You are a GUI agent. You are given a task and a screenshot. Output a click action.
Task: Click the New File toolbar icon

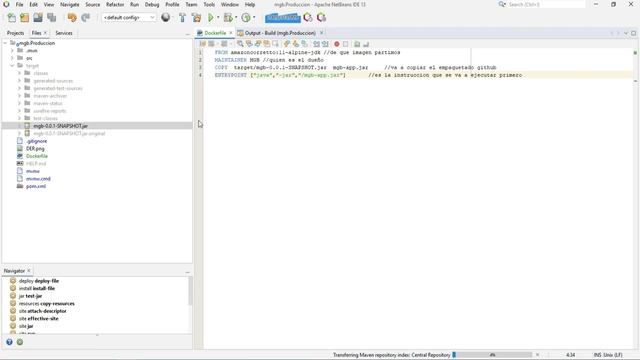[x=11, y=18]
